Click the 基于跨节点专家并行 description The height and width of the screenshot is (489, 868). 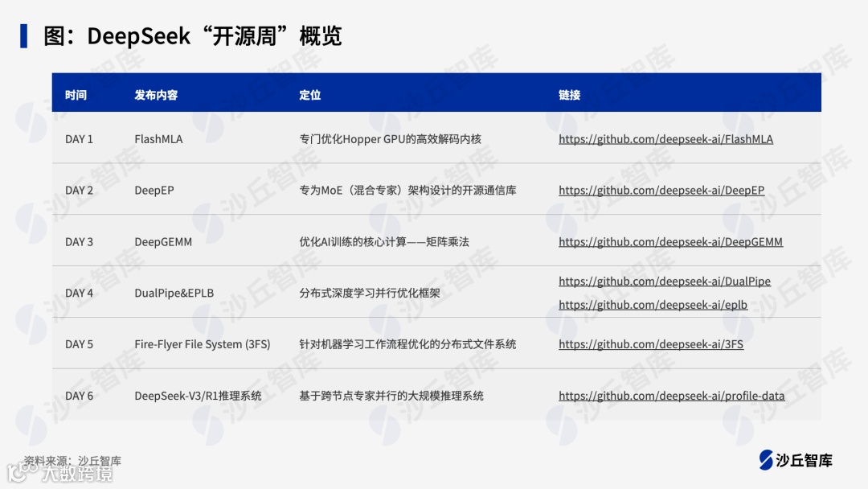(x=391, y=396)
